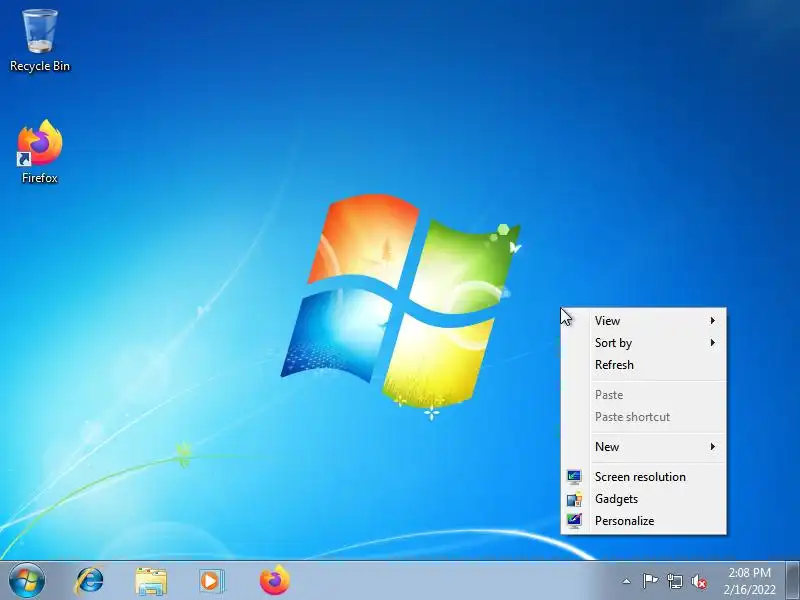Viewport: 800px width, 600px height.
Task: Open the clock showing 2:08 PM
Action: click(x=749, y=572)
